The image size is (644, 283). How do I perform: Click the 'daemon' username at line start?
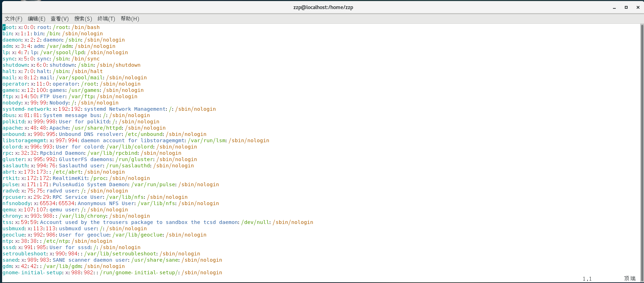pos(12,40)
